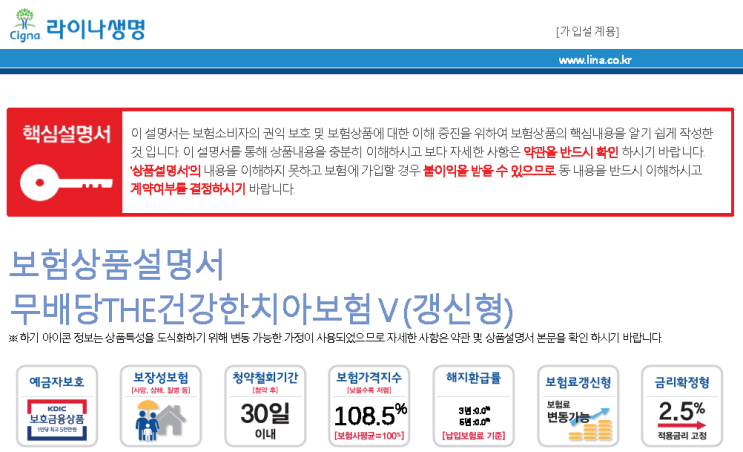This screenshot has height=452, width=743.
Task: Click the [사망, 상해, 질병 등] subtitle
Action: [x=161, y=390]
